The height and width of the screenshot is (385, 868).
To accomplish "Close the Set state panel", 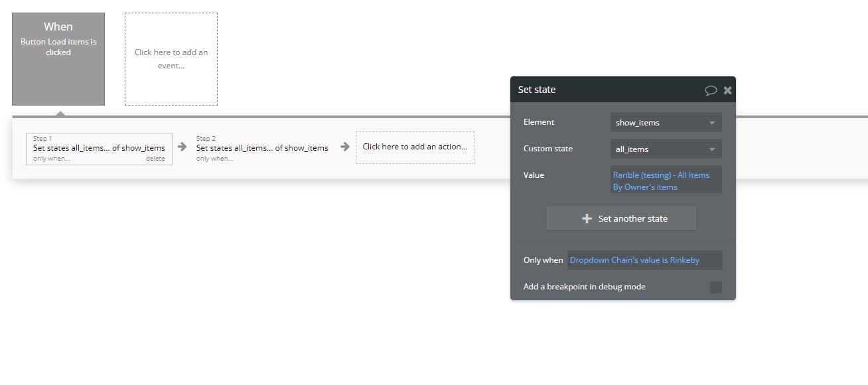I will coord(728,90).
